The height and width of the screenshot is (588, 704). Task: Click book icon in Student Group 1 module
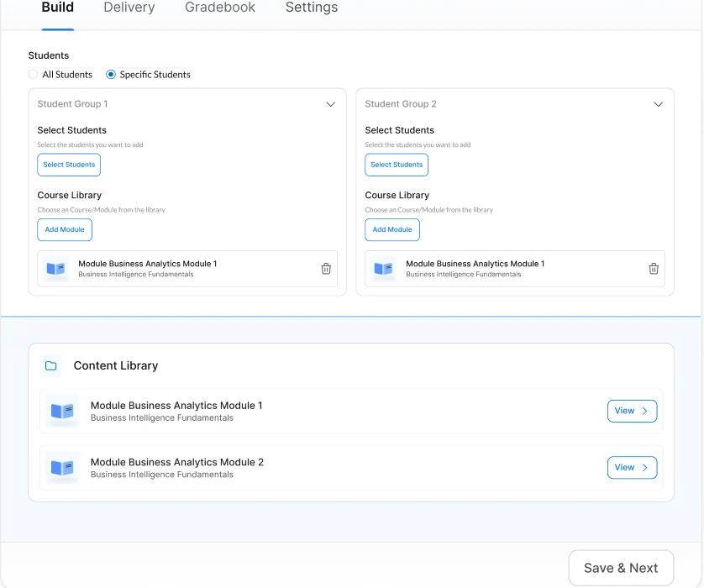click(55, 269)
